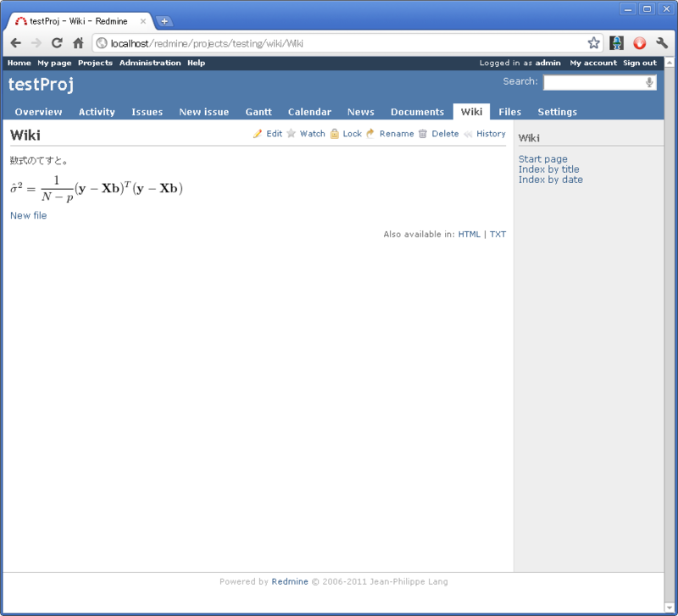The height and width of the screenshot is (616, 678).
Task: Open the Overview tab
Action: click(38, 112)
